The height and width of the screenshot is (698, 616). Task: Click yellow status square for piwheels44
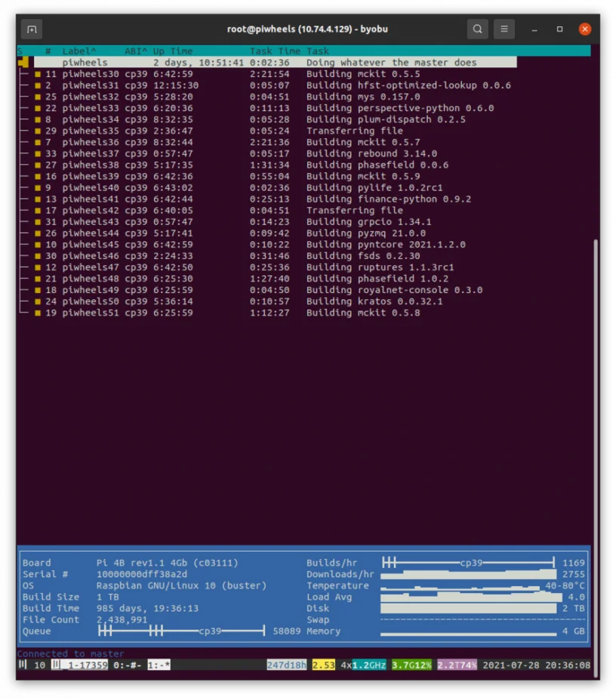coord(38,233)
